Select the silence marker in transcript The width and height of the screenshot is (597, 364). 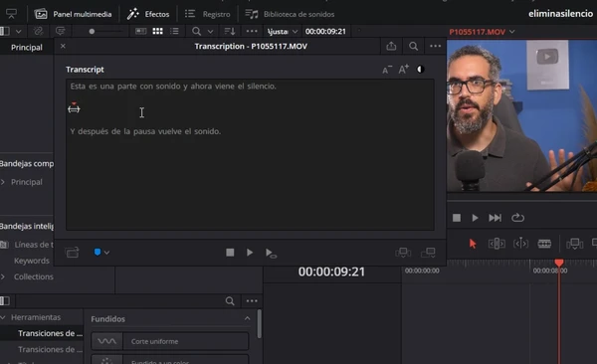(x=74, y=108)
